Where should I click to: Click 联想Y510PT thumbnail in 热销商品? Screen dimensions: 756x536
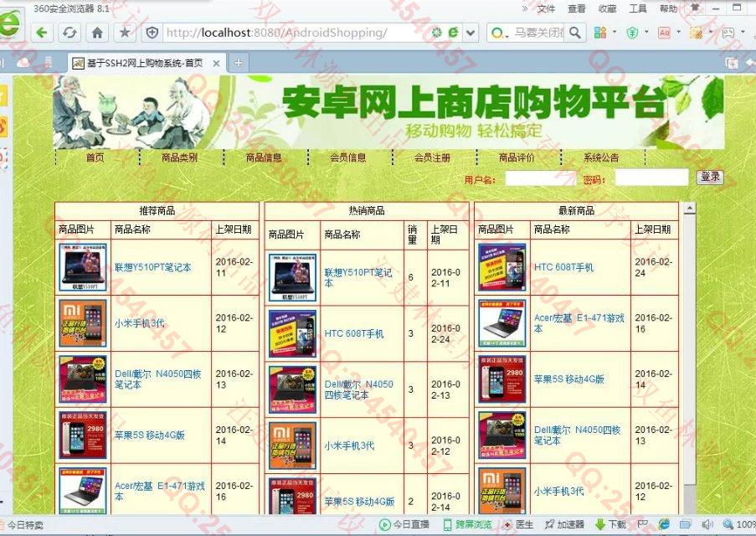293,277
